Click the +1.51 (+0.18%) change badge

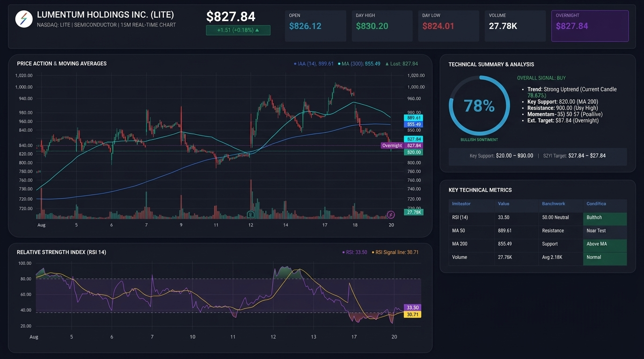coord(238,30)
